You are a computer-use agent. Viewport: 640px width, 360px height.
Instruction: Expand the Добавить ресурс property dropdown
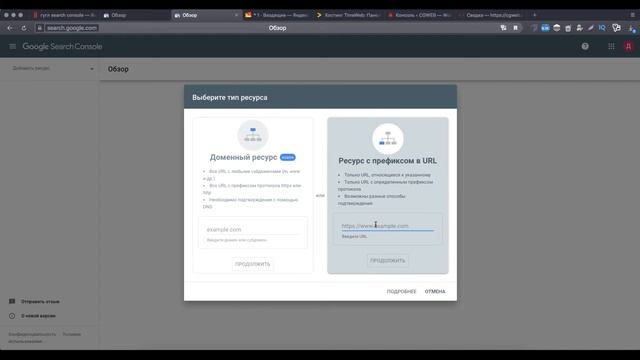point(52,69)
